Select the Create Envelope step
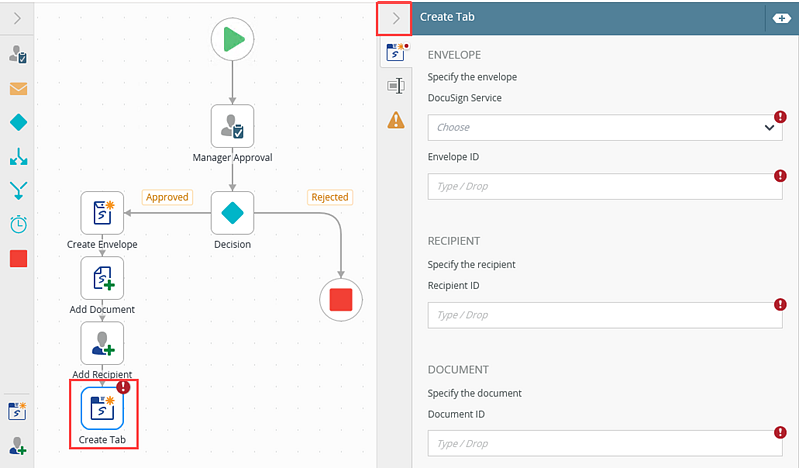This screenshot has width=799, height=468. point(102,212)
